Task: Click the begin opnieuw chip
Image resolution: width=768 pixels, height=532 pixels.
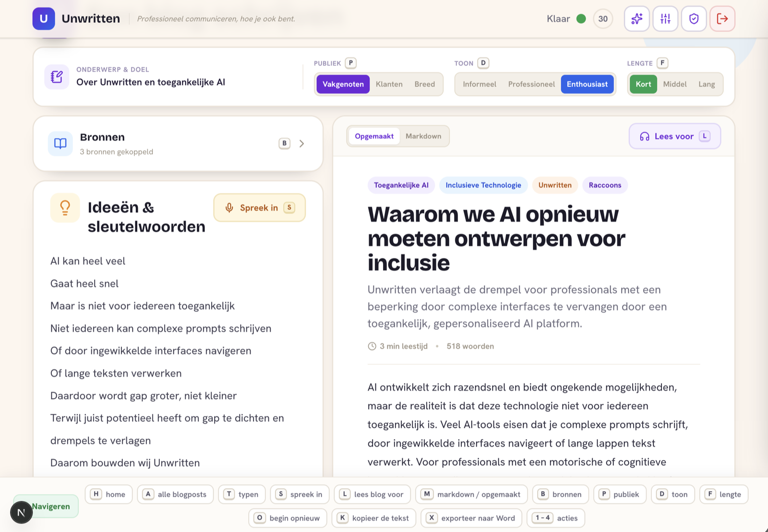Action: (x=288, y=518)
